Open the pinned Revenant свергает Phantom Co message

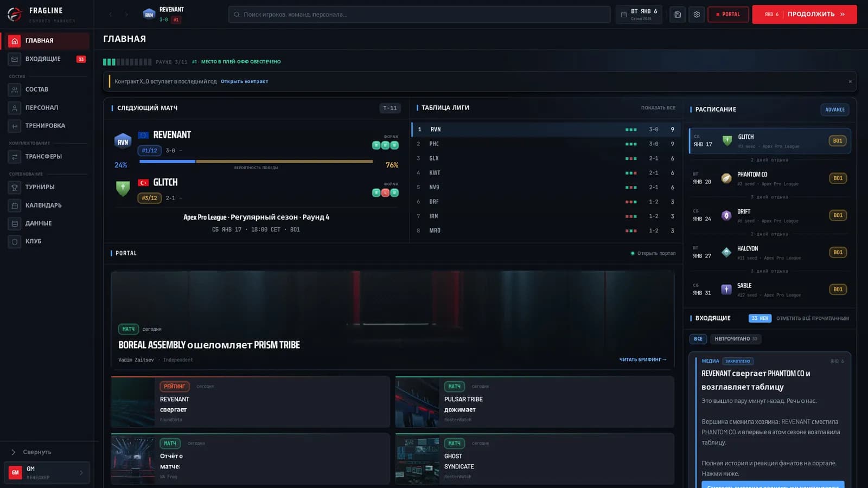[770, 420]
